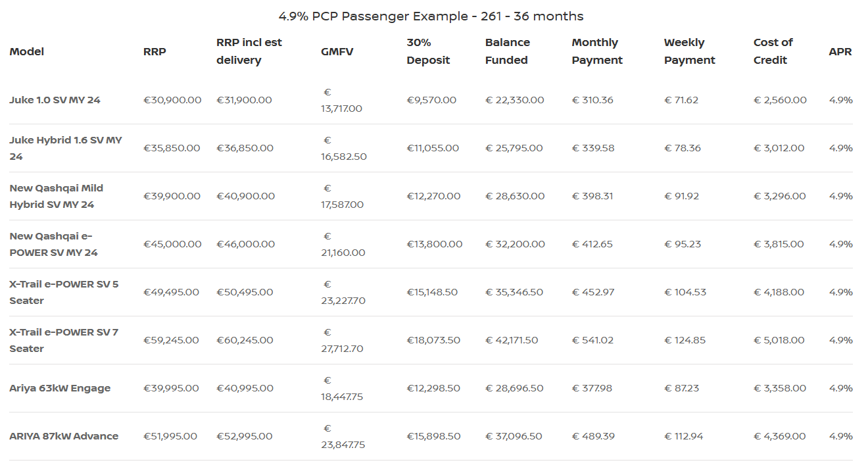
Task: Click the Cost of Credit column header
Action: [773, 51]
